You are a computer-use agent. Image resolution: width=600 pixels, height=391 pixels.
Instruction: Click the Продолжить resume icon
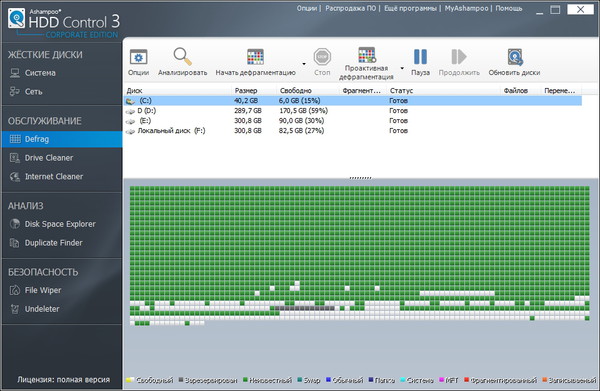pos(459,57)
